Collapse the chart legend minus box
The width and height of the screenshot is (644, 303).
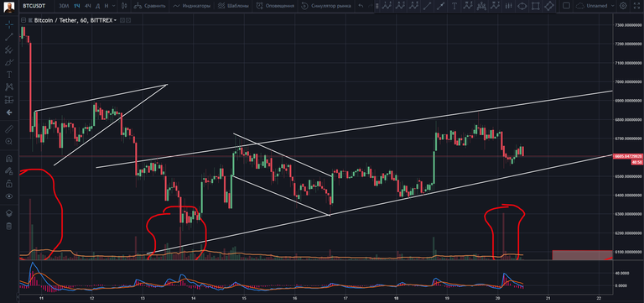coord(23,20)
